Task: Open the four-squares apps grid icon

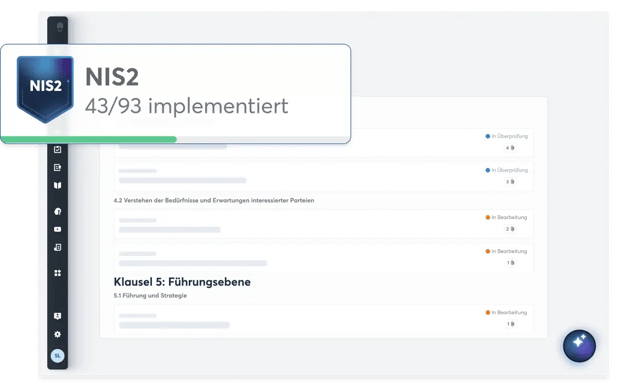Action: click(x=57, y=273)
